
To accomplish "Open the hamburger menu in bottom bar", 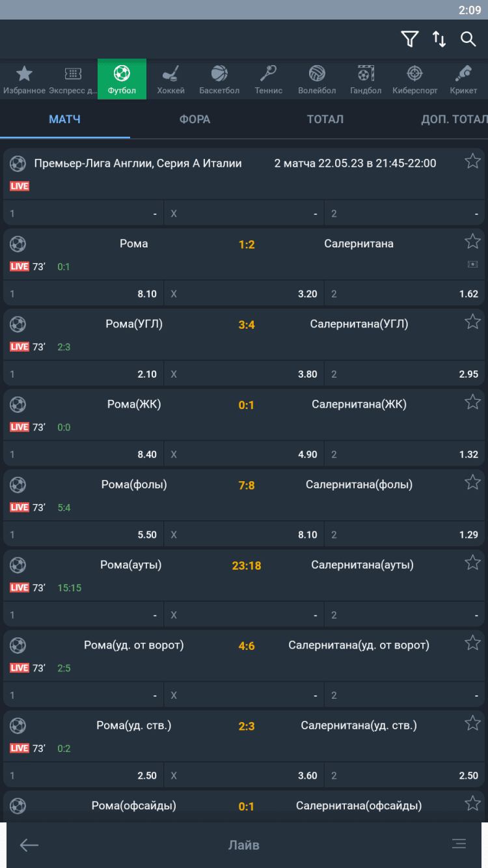I will (x=459, y=844).
